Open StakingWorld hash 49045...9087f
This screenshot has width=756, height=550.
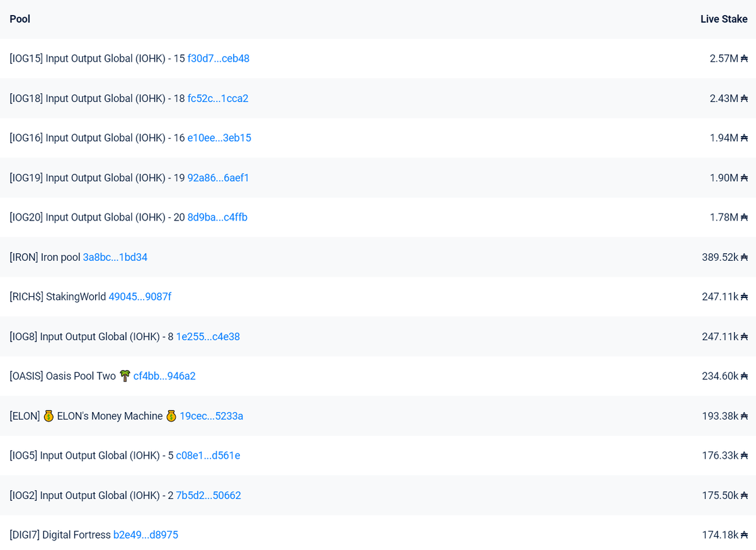[x=140, y=297]
